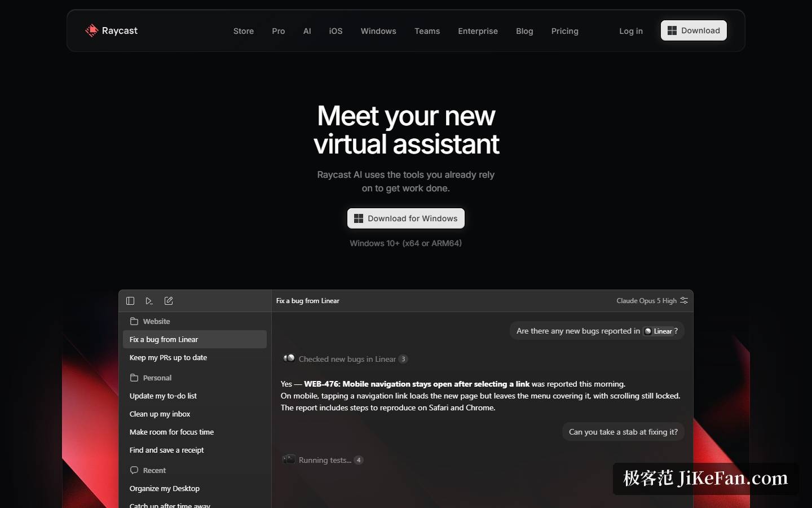Image resolution: width=812 pixels, height=508 pixels.
Task: Open the Claude Opus 5 High model selector
Action: [x=646, y=301]
